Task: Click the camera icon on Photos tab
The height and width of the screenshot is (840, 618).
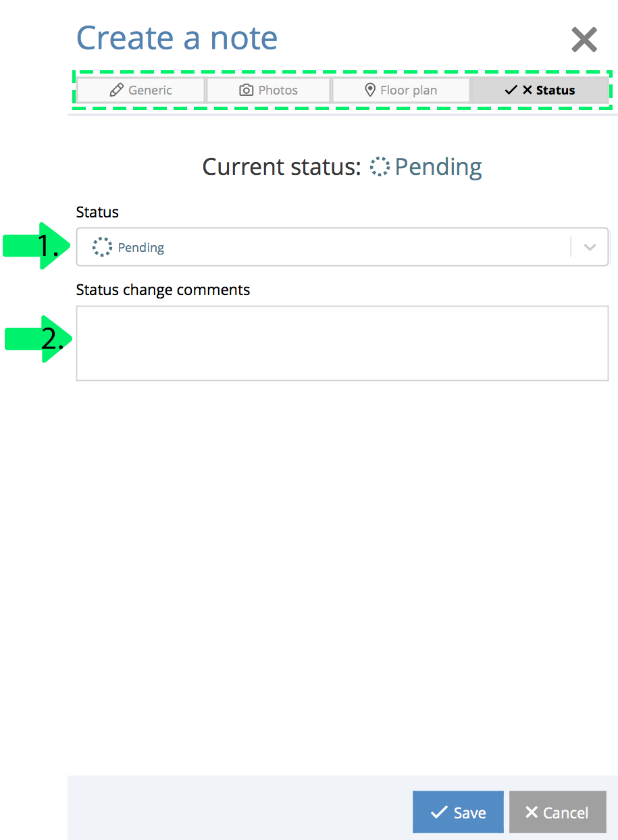Action: (247, 90)
